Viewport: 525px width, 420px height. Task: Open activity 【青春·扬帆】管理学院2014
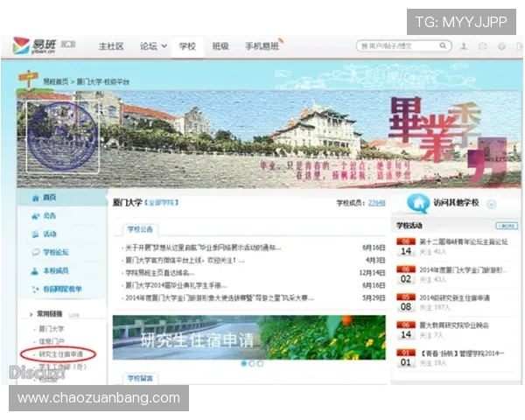[x=462, y=353]
